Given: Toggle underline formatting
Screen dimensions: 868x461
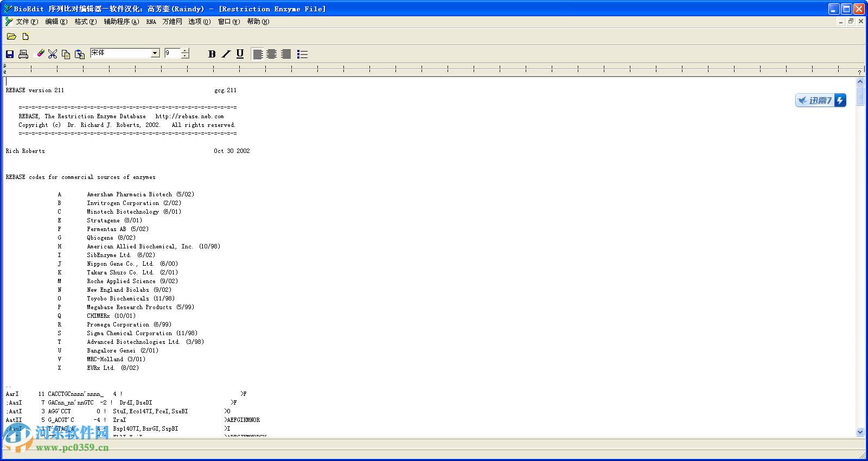Looking at the screenshot, I should 240,54.
